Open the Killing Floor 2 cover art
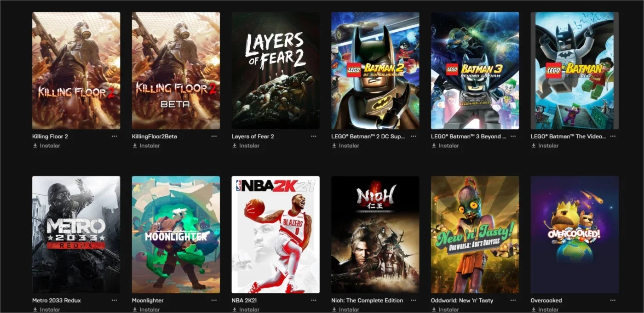 coord(76,70)
